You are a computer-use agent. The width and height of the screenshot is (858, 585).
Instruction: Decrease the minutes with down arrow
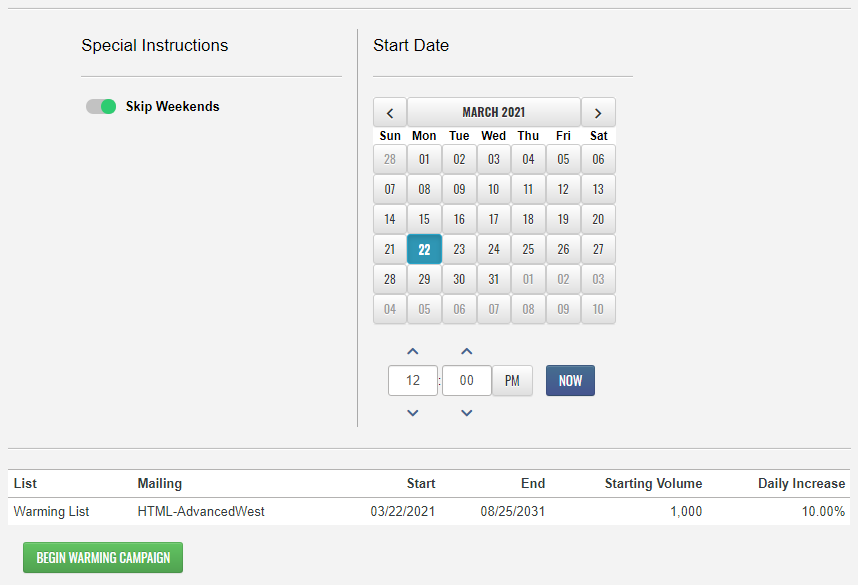(x=466, y=412)
